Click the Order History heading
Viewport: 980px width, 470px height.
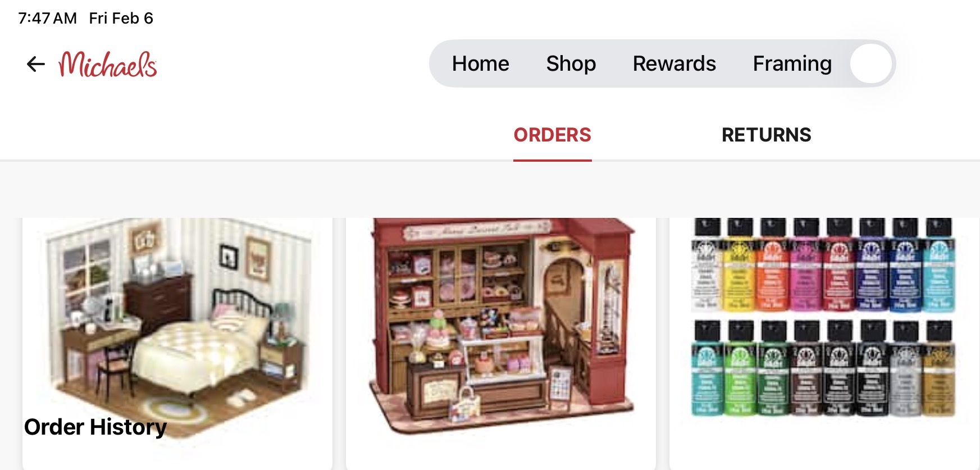point(95,427)
